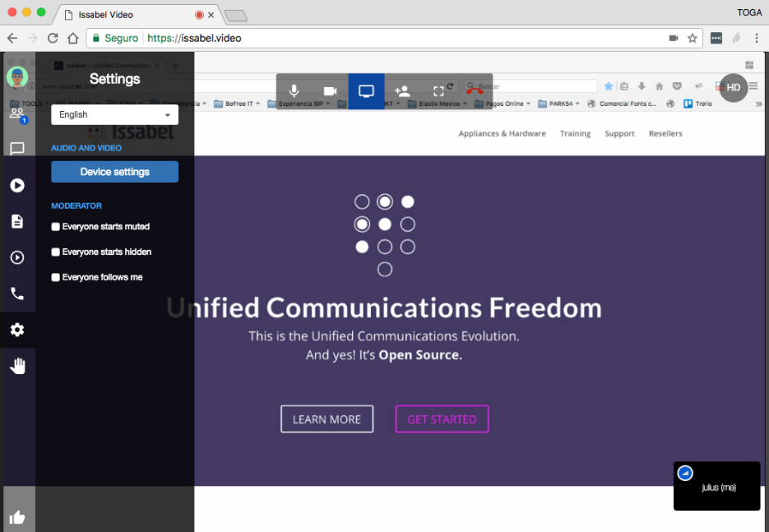Select the julius (me) video thumbnail
769x532 pixels.
tap(717, 486)
